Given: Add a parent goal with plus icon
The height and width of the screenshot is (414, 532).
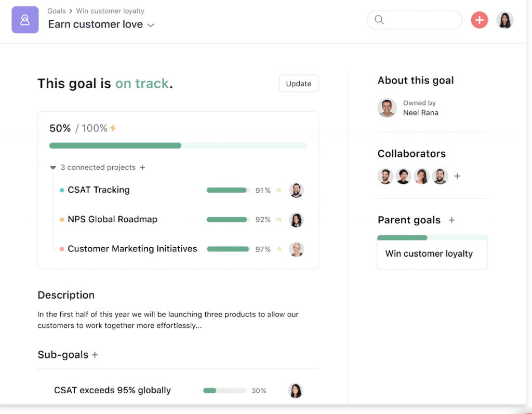Looking at the screenshot, I should click(451, 220).
